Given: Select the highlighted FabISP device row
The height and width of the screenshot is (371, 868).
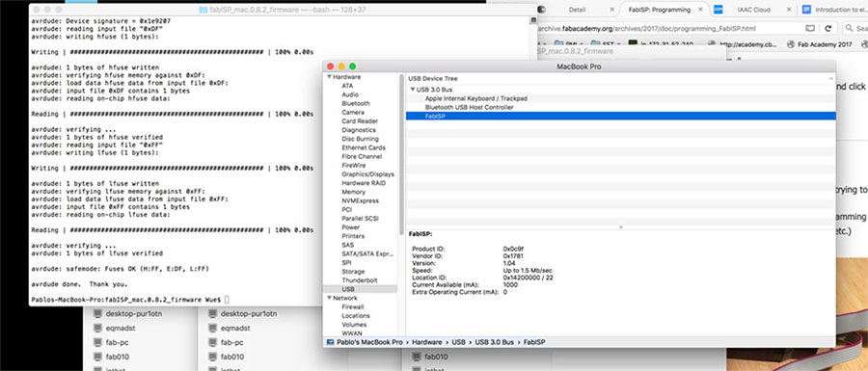Looking at the screenshot, I should point(620,116).
